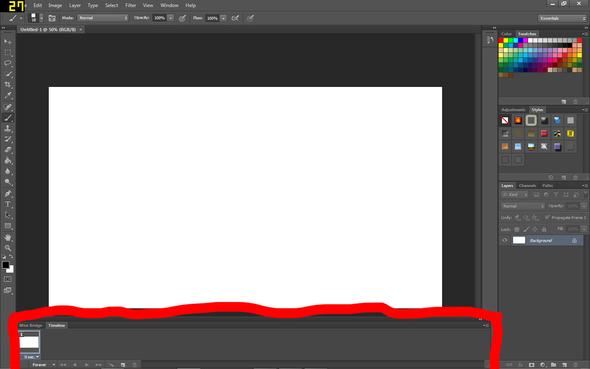Select the Eyedropper tool

coord(8,96)
